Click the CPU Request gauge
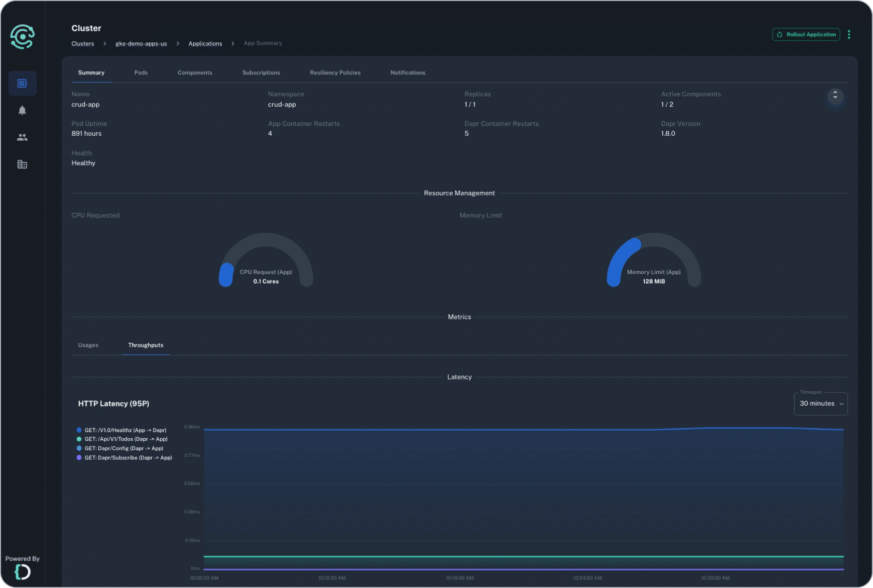Screen dimensions: 873x588 point(266,260)
